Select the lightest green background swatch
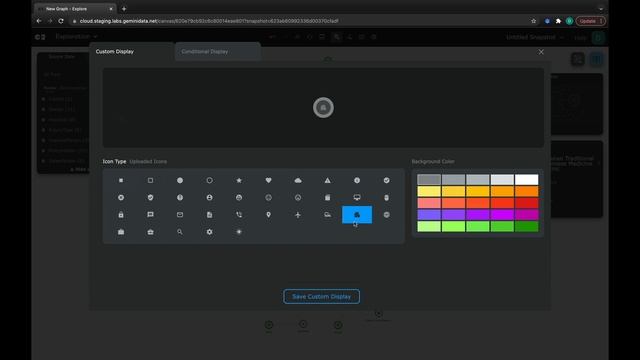 (x=429, y=226)
